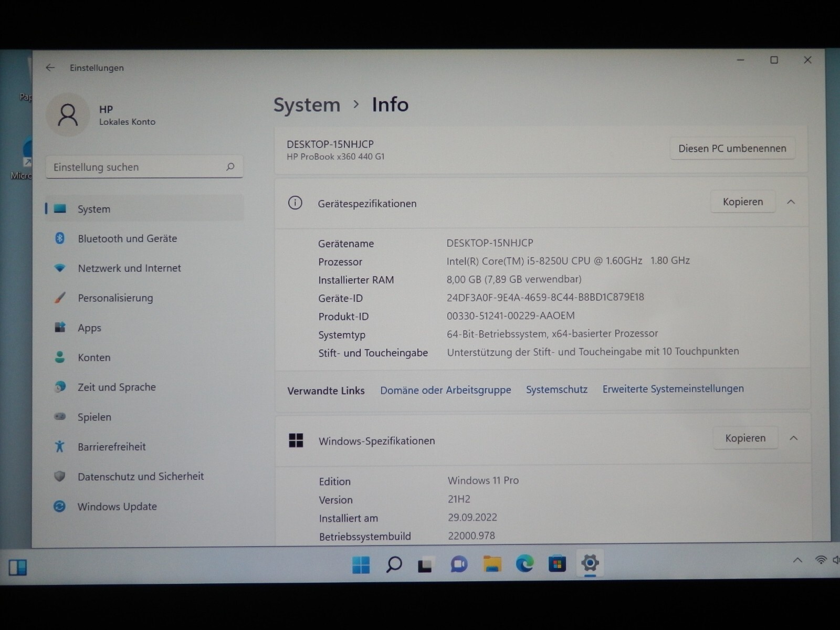Viewport: 840px width, 630px height.
Task: Click Installierter RAM value 8,00 GB
Action: tap(514, 279)
